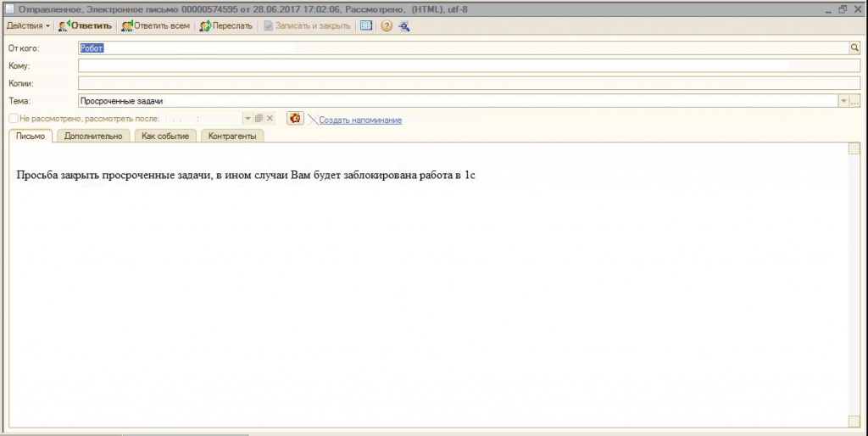Viewport: 868px width, 436px height.
Task: Click the table layout icon in toolbar
Action: [x=366, y=25]
